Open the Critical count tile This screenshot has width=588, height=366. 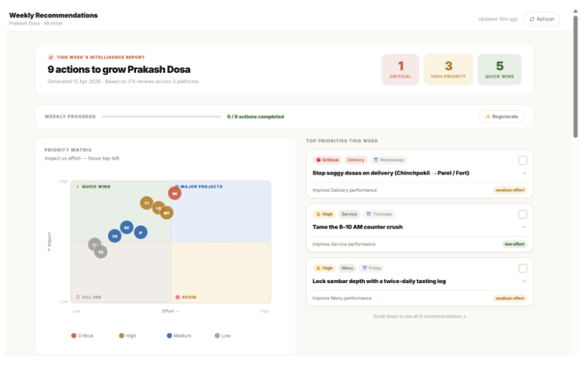coord(401,69)
